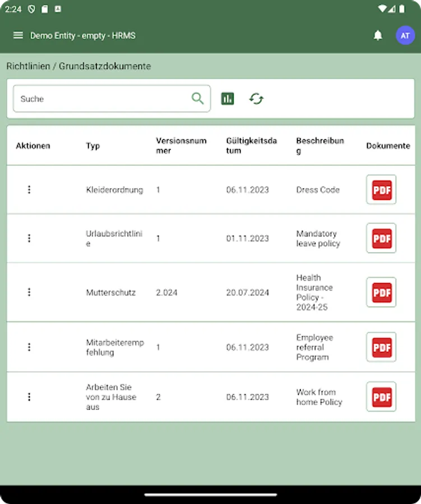Open the Work from home Policy PDF

coord(381,396)
